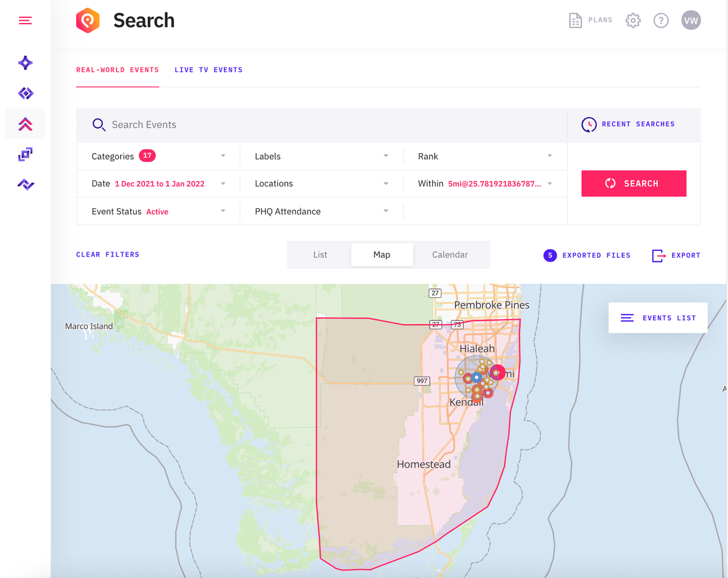Image resolution: width=728 pixels, height=578 pixels.
Task: Select the Real-World Events tab
Action: (x=117, y=70)
